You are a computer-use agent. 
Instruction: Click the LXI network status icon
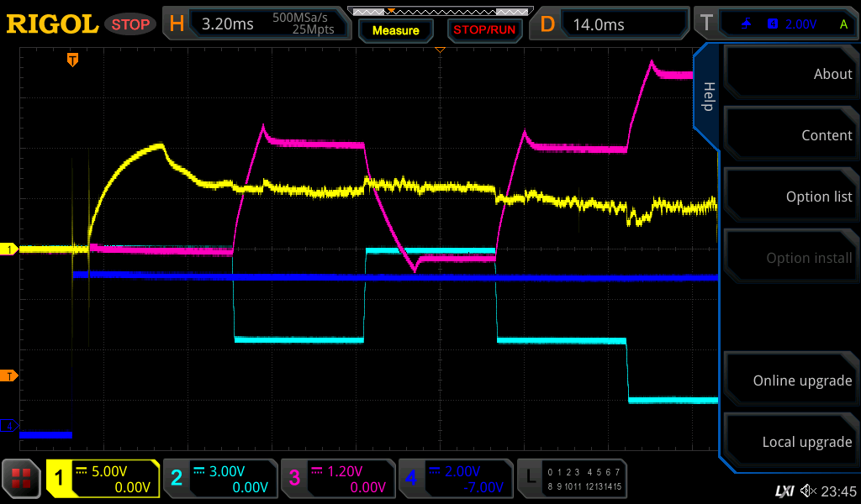(784, 491)
